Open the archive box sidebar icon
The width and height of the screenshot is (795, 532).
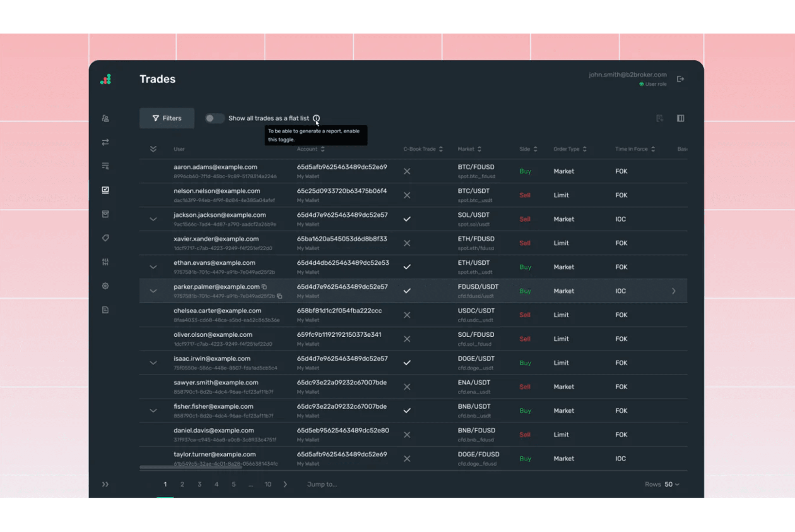pos(106,214)
